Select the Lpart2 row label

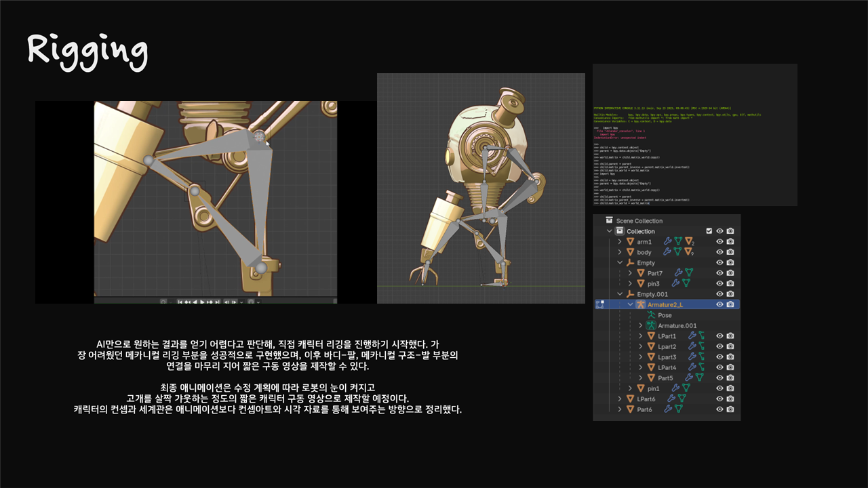[667, 346]
